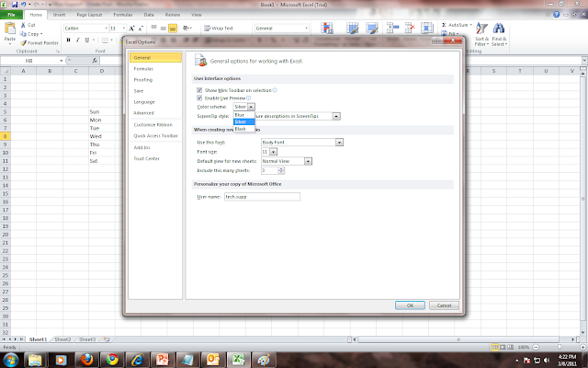Click the Format as Table icon
This screenshot has height=368, width=588.
(352, 29)
